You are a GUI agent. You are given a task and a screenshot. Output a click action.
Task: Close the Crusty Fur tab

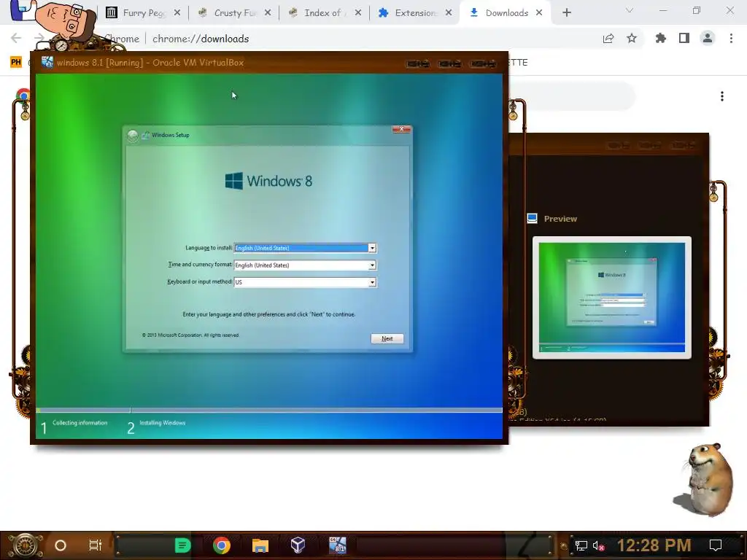268,13
